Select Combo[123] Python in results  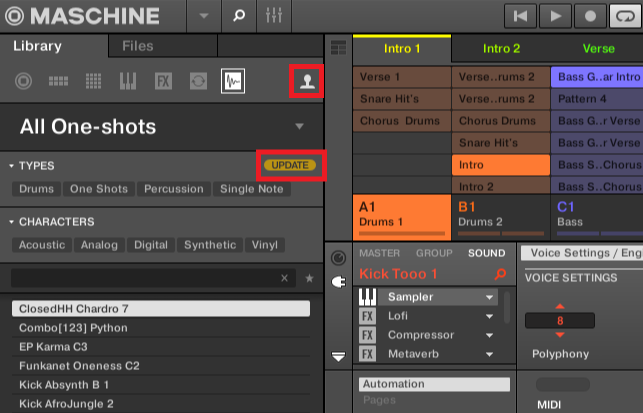(x=161, y=328)
